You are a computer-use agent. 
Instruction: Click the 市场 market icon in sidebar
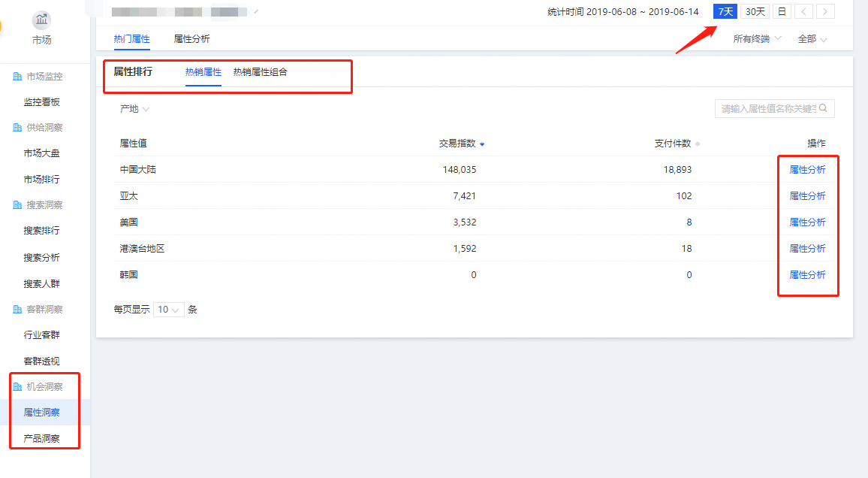tap(41, 20)
